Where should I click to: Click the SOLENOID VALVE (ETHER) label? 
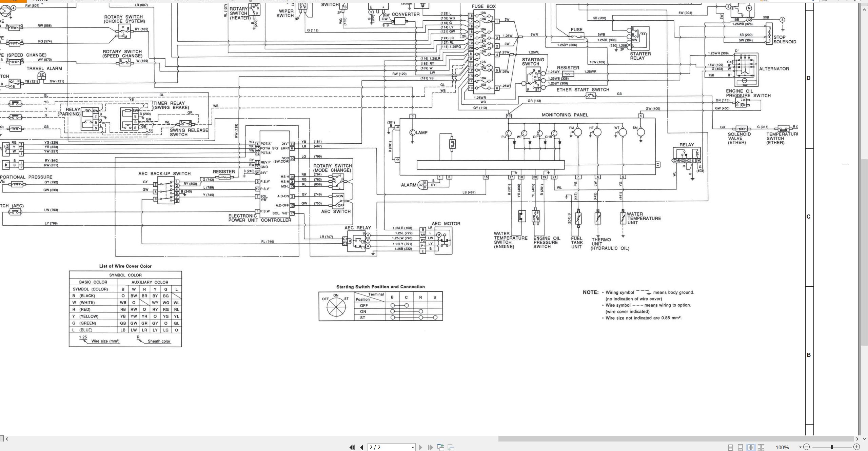tap(739, 138)
